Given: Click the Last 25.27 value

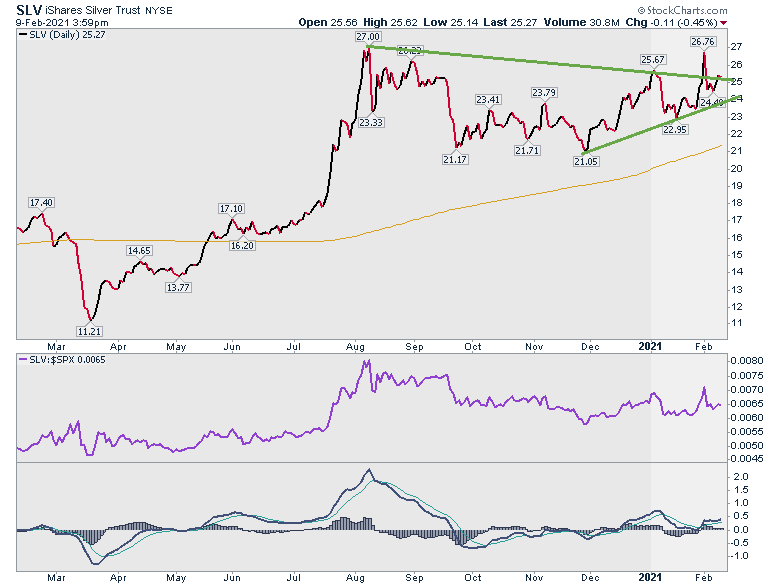Looking at the screenshot, I should pos(510,22).
